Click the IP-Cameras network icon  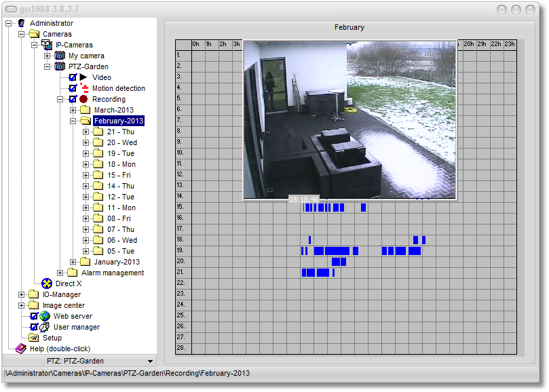click(x=47, y=45)
